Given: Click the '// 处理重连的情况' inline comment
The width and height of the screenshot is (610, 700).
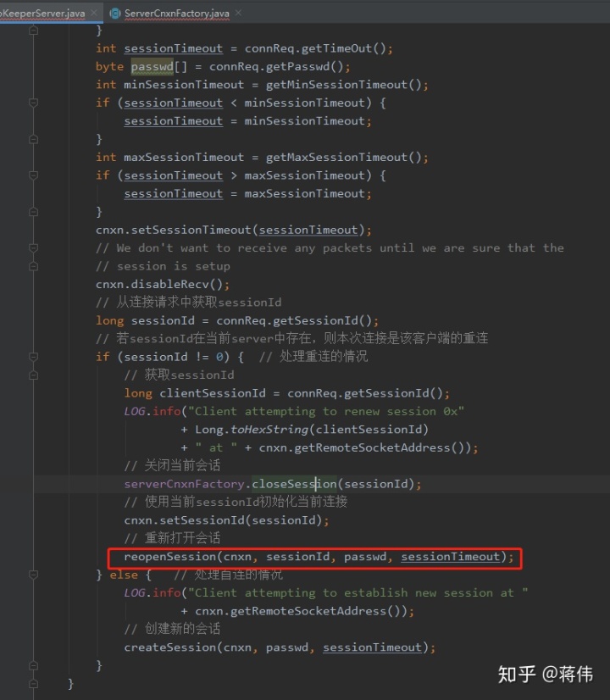Looking at the screenshot, I should pos(313,357).
